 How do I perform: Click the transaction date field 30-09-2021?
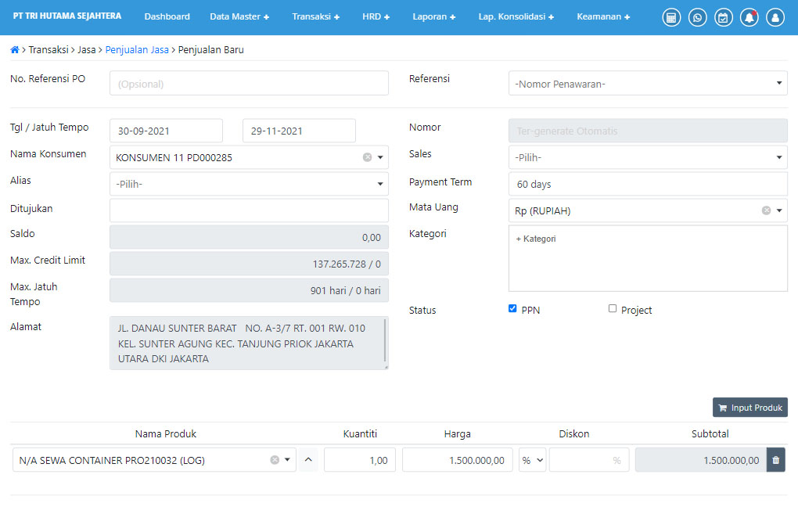pos(166,131)
